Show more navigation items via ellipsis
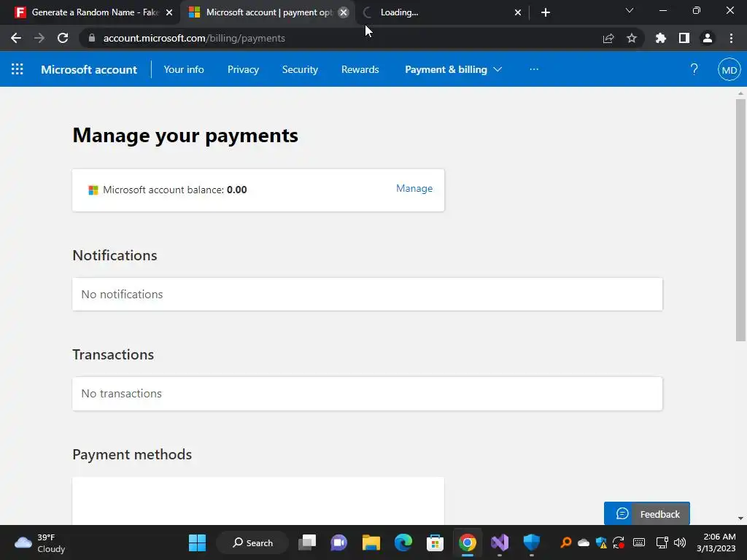Viewport: 747px width, 560px height. tap(534, 69)
